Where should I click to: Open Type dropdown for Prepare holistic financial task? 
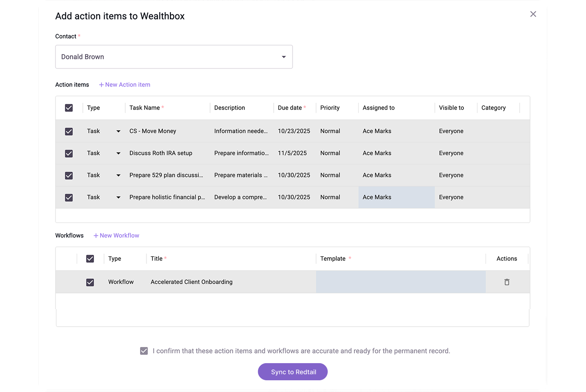(x=118, y=197)
